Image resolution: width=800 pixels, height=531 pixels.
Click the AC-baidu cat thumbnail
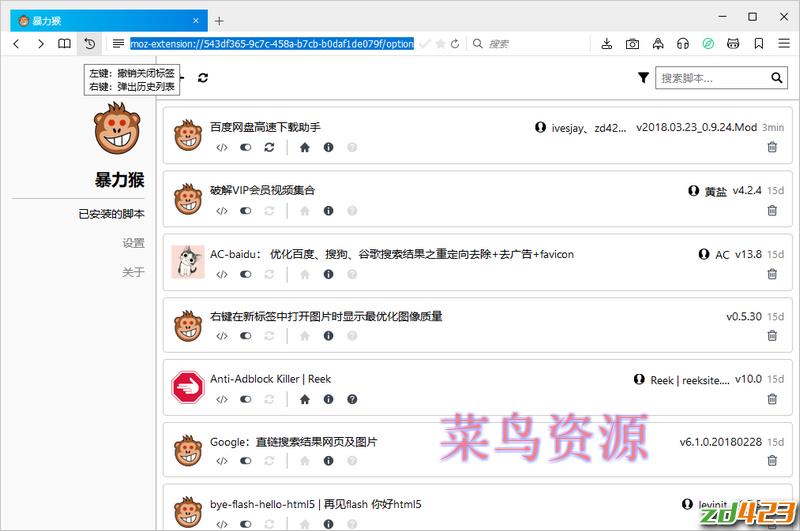[x=188, y=262]
